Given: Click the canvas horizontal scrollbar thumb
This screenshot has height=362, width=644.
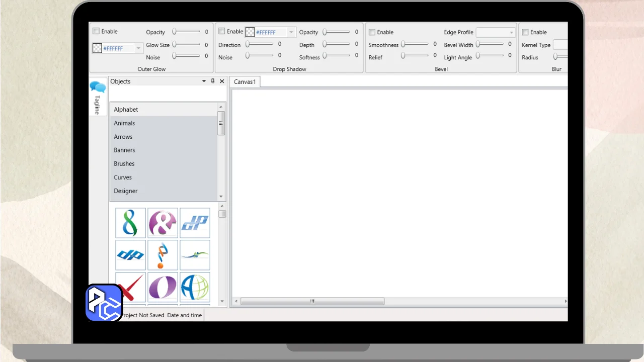Looking at the screenshot, I should coord(312,302).
